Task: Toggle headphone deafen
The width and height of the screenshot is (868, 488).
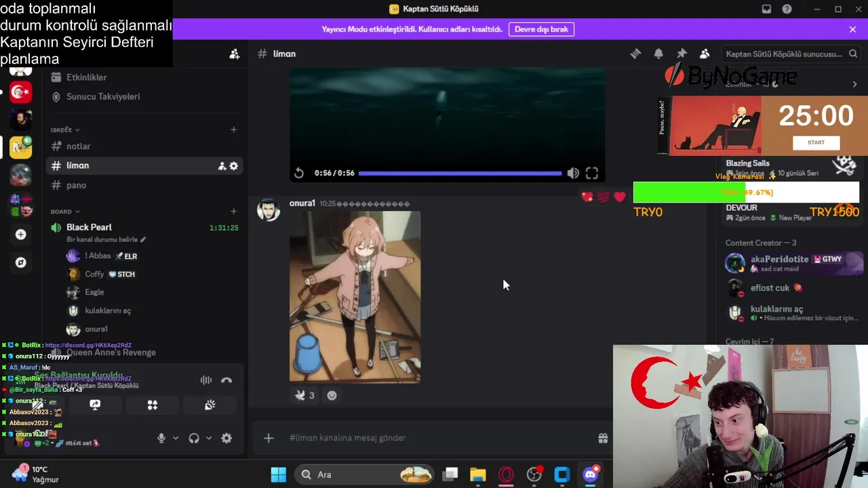Action: tap(194, 438)
